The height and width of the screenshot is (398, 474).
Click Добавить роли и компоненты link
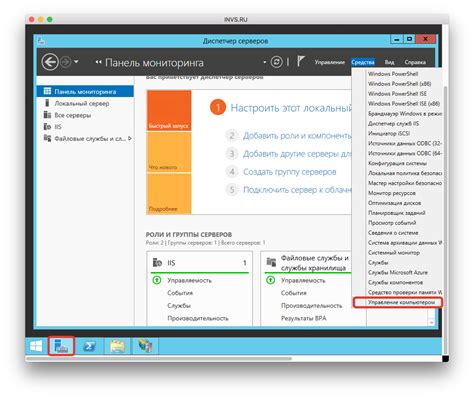[x=297, y=136]
